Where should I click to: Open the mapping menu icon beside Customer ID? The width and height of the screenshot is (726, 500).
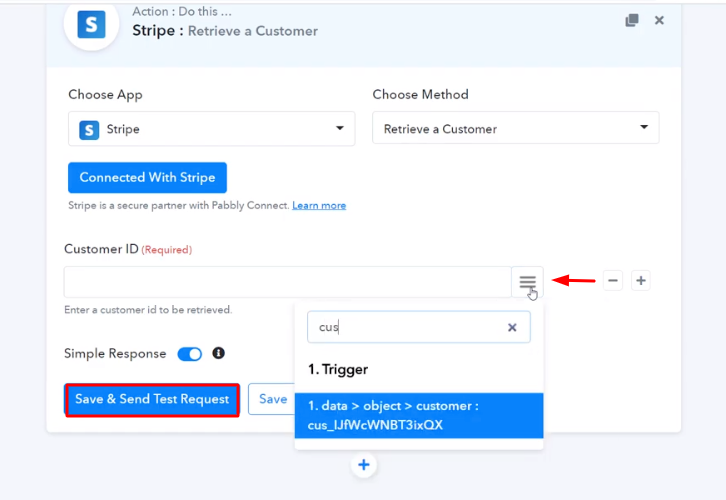tap(527, 281)
